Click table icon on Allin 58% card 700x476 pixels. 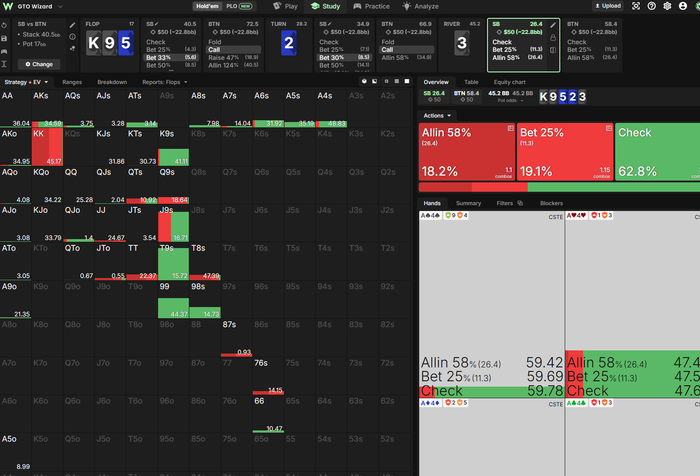pyautogui.click(x=510, y=129)
